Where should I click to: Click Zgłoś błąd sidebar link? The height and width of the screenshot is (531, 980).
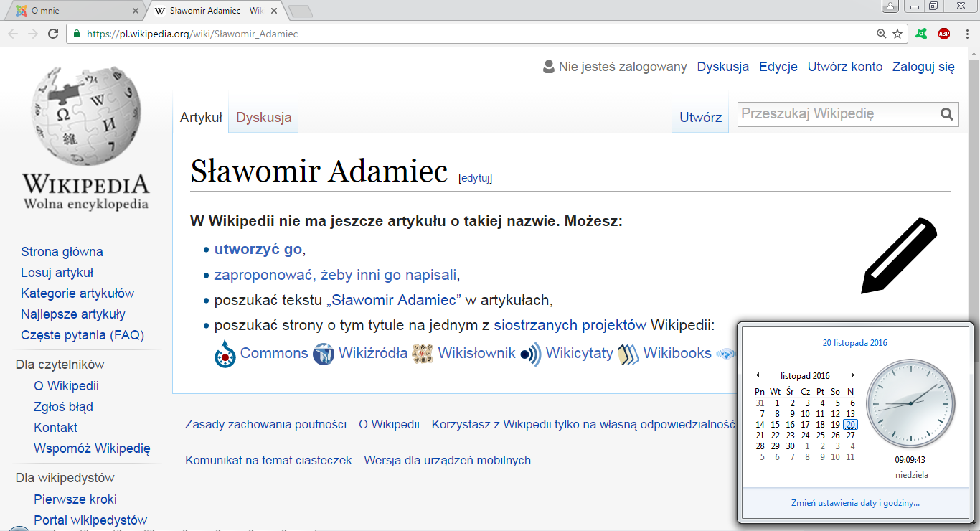[63, 407]
